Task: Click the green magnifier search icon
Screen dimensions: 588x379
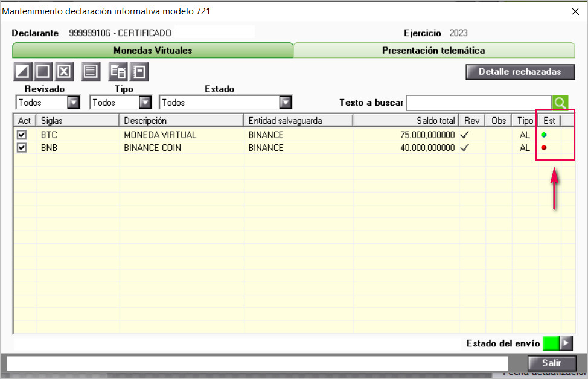Action: coord(560,103)
